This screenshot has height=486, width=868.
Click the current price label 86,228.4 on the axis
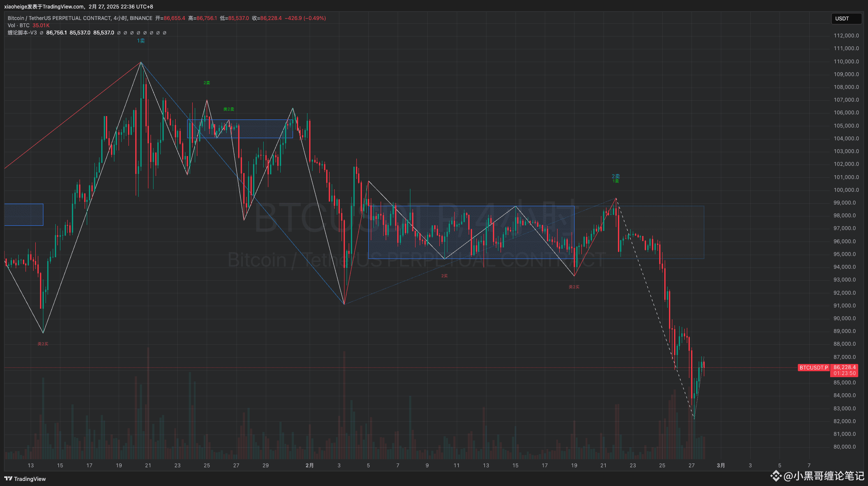pyautogui.click(x=845, y=367)
